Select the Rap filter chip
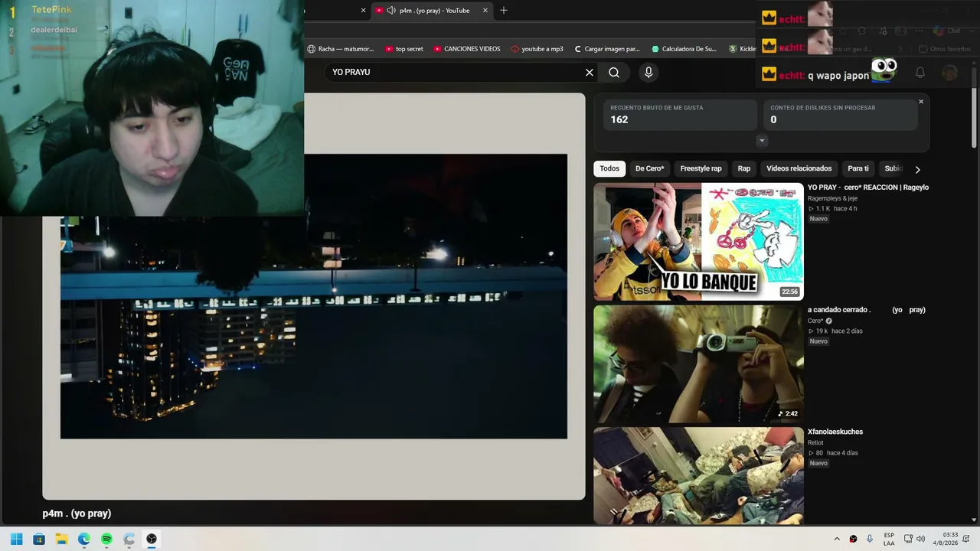 (x=743, y=168)
